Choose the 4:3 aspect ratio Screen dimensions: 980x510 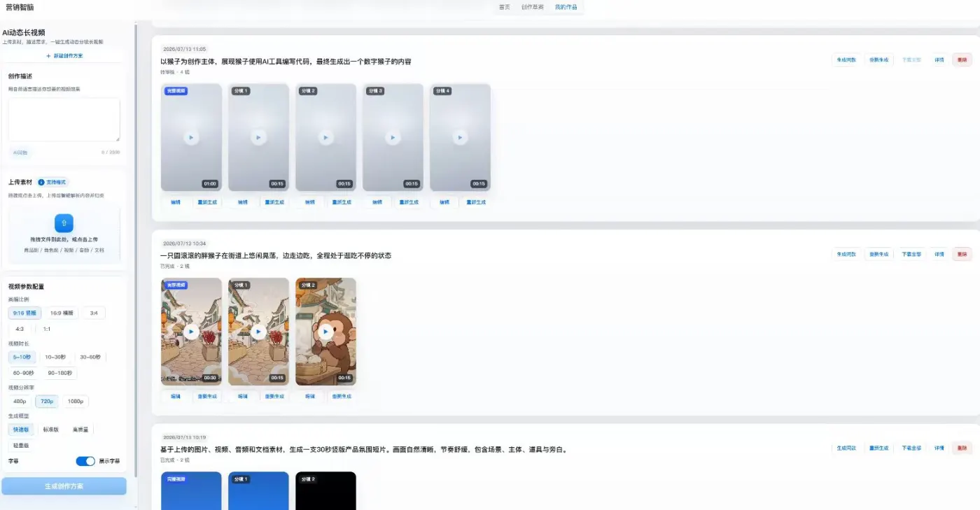coord(20,329)
